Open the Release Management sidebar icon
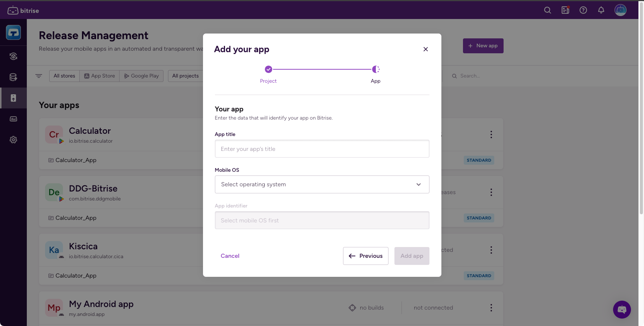Viewport: 644px width, 326px height. (13, 98)
